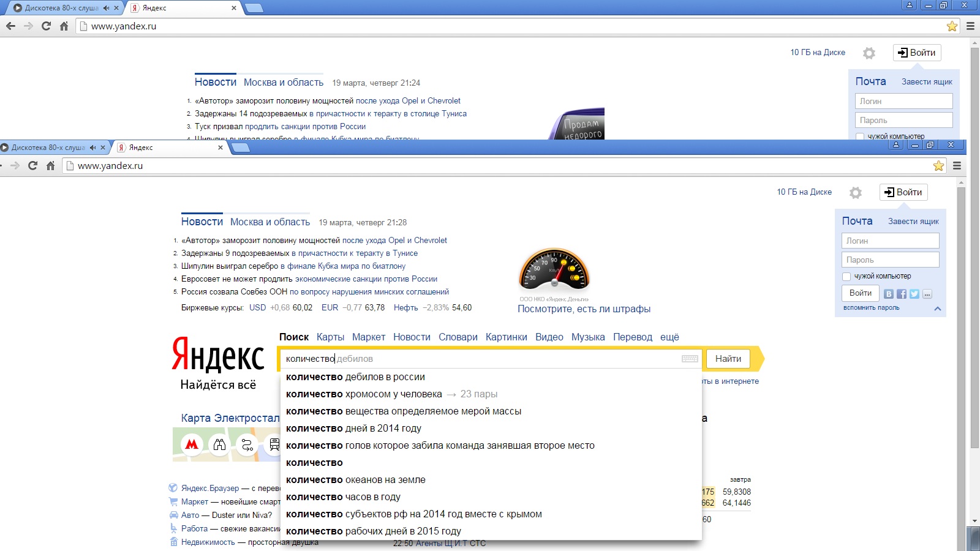The width and height of the screenshot is (980, 551).
Task: Click the red Metro icon on the map
Action: [192, 444]
